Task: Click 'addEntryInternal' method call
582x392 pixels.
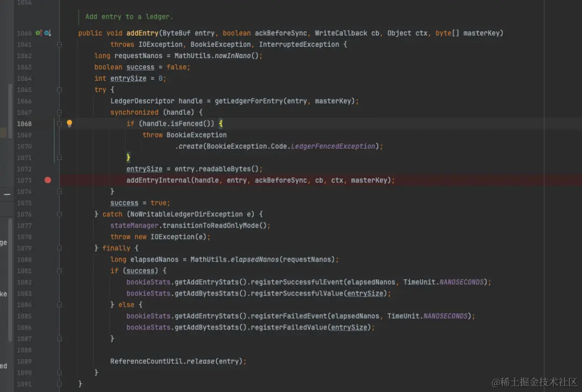Action: [x=158, y=180]
